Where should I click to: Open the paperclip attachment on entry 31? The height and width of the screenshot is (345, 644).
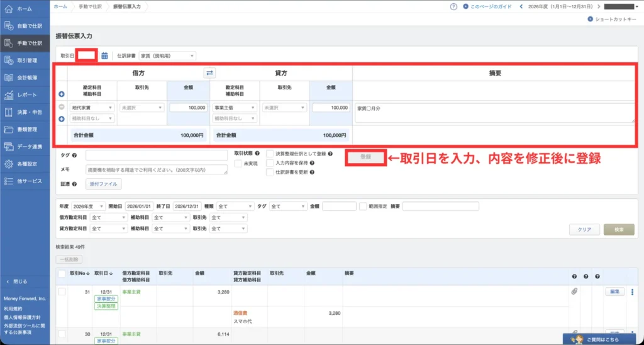click(574, 291)
